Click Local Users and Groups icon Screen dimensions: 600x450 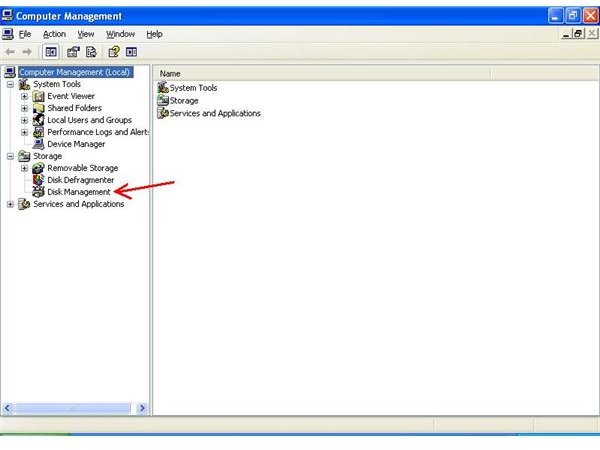[38, 120]
